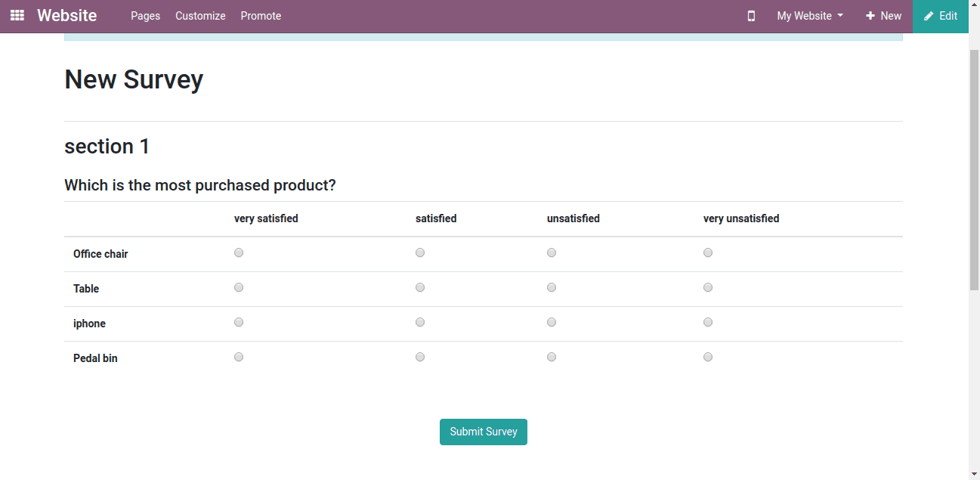Select very unsatisfied for Table
Screen dimensions: 980x480
pyautogui.click(x=708, y=287)
